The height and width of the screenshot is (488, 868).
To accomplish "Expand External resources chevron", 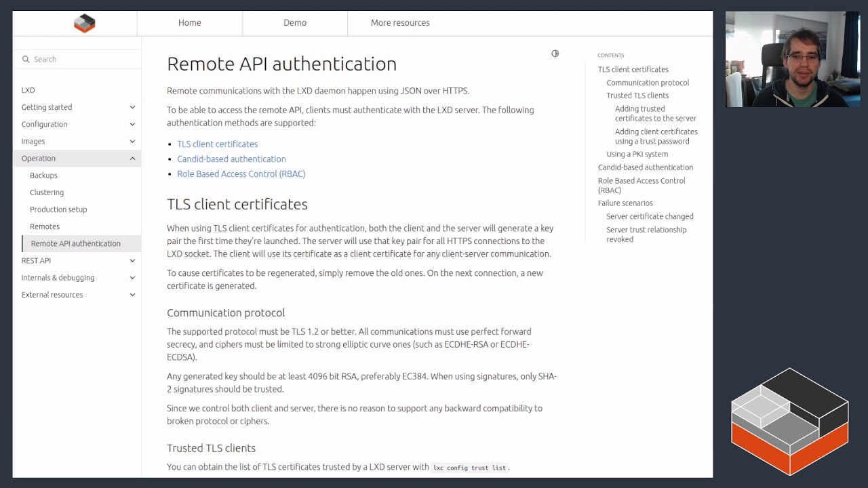I will 132,295.
